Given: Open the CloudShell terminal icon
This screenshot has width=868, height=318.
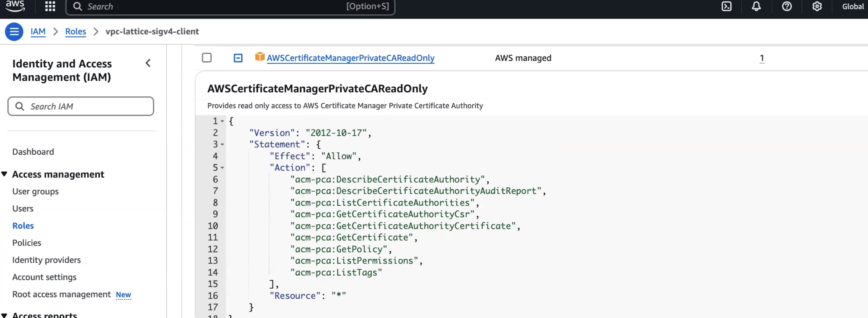Looking at the screenshot, I should (726, 6).
